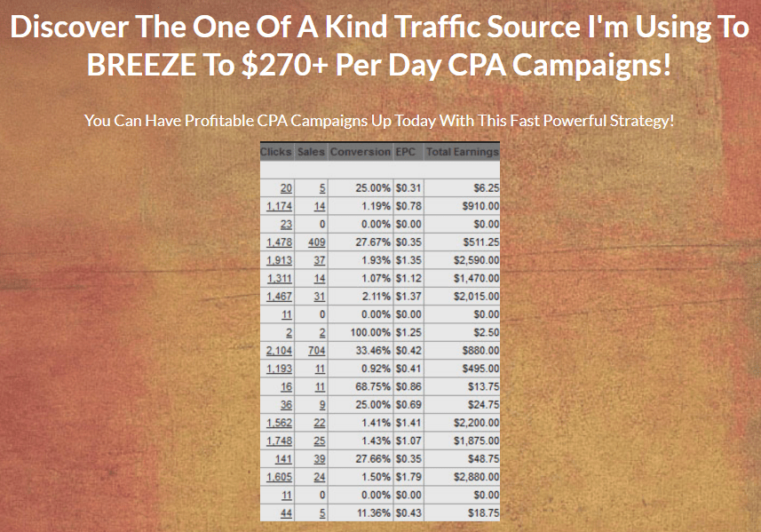Click the Clicks column header
The width and height of the screenshot is (761, 532).
[x=275, y=152]
